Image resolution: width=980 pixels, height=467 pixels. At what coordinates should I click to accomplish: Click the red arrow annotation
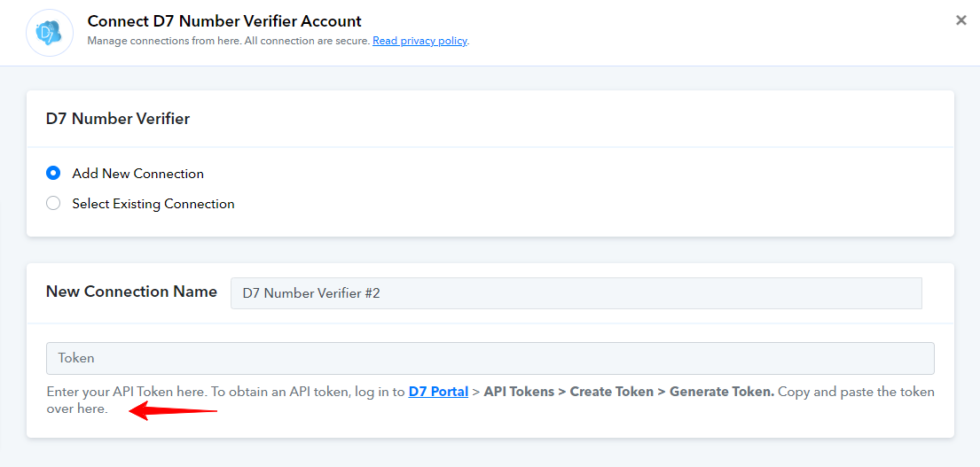173,411
